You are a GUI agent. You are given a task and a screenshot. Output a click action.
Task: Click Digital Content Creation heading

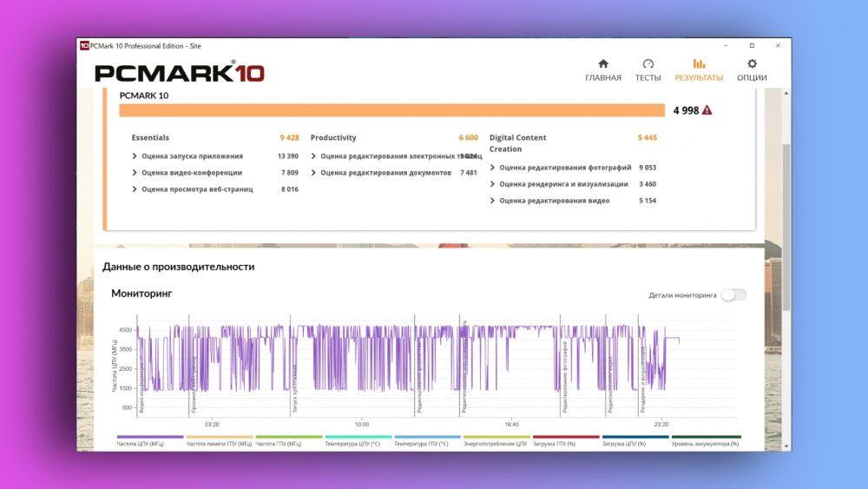(517, 143)
